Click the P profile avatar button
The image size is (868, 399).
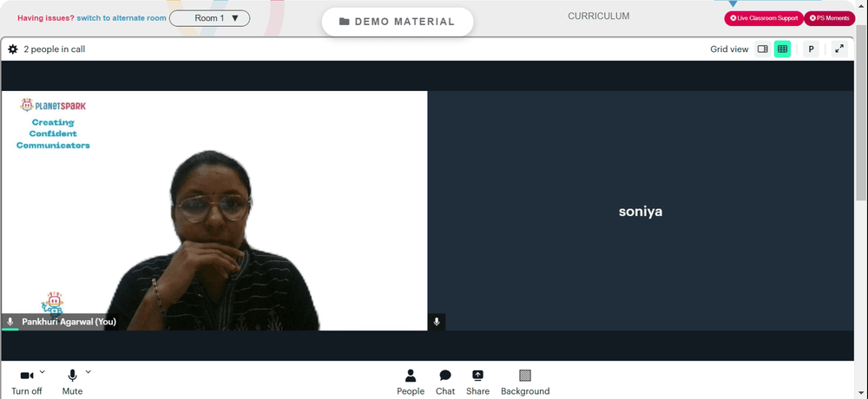tap(811, 49)
